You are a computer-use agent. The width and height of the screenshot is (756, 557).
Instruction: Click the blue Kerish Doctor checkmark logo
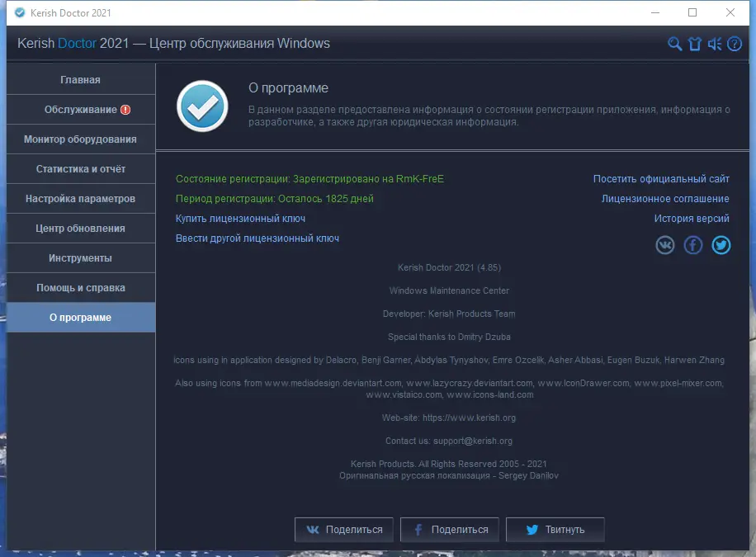tap(201, 106)
